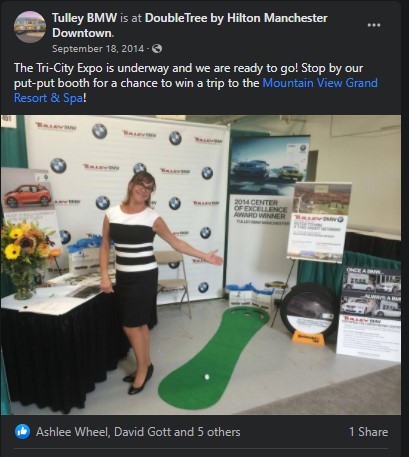This screenshot has height=457, width=409.
Task: View the 5 others who reacted
Action: 219,432
